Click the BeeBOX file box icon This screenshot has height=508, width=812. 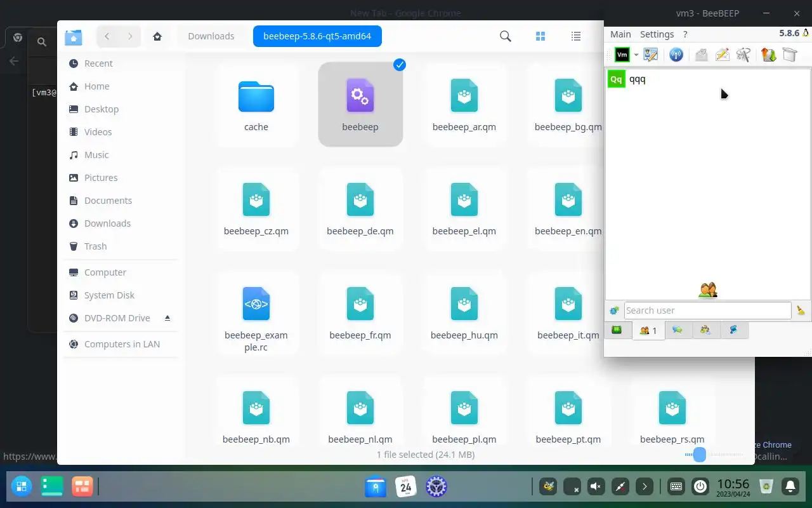coord(790,55)
